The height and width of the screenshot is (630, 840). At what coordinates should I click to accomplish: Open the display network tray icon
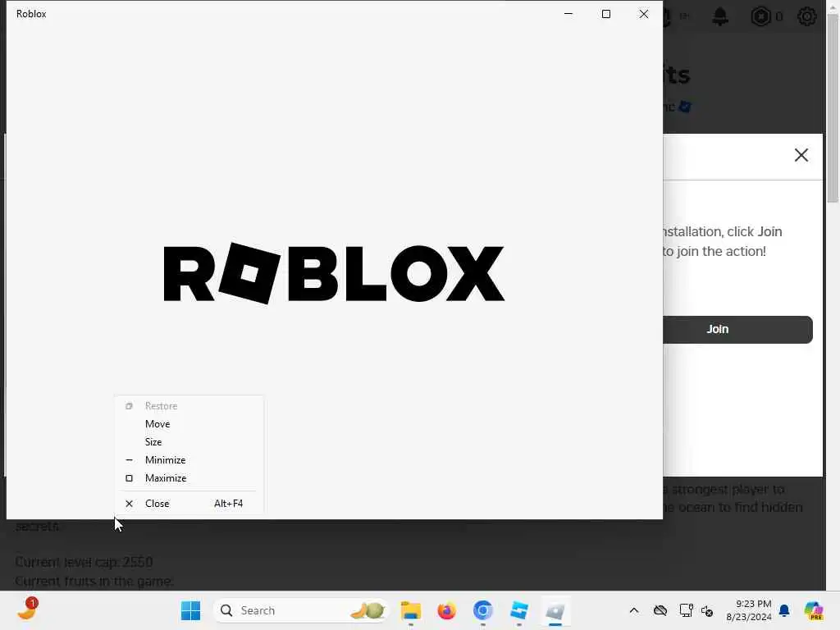(686, 610)
